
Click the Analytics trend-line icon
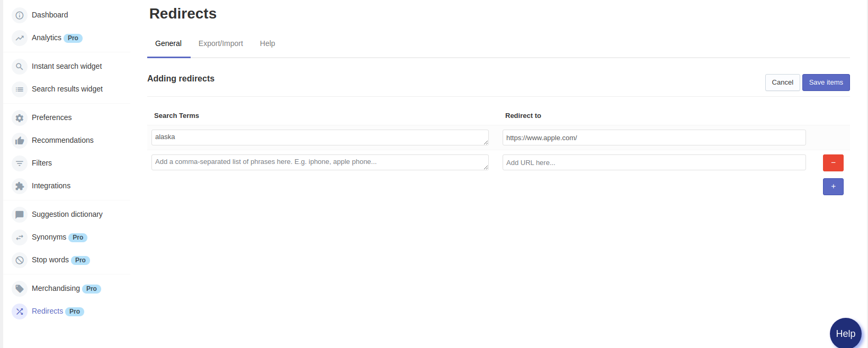20,38
